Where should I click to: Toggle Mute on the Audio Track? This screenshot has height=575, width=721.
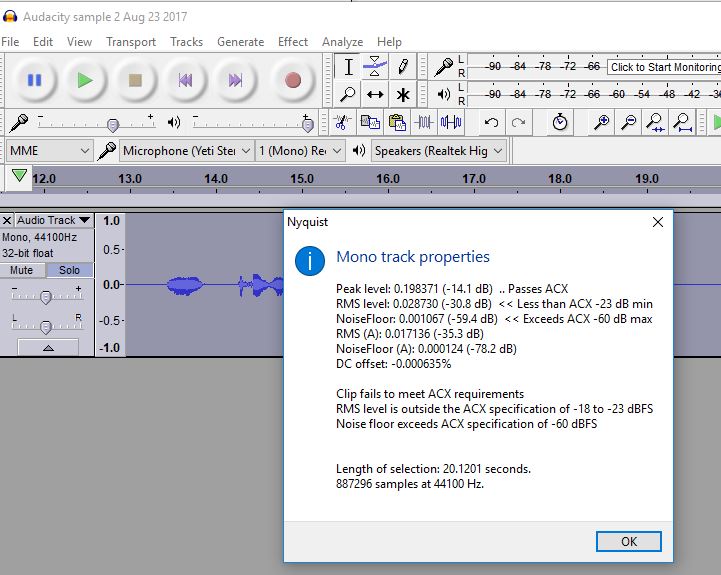tap(22, 270)
